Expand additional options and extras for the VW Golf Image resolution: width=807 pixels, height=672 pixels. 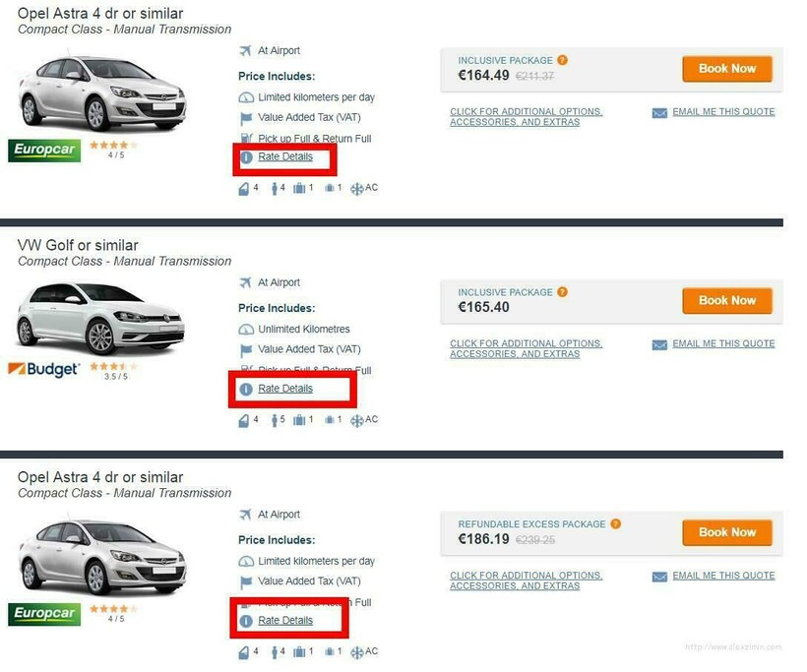(x=526, y=348)
